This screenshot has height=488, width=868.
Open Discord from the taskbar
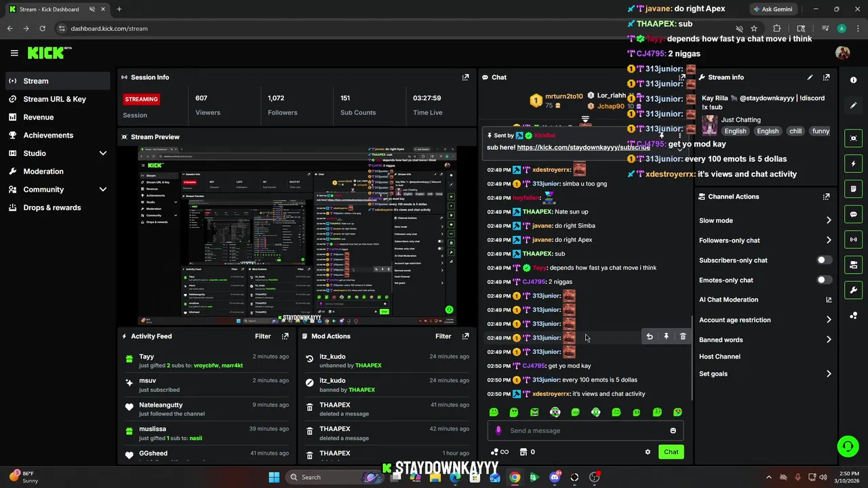point(555,477)
